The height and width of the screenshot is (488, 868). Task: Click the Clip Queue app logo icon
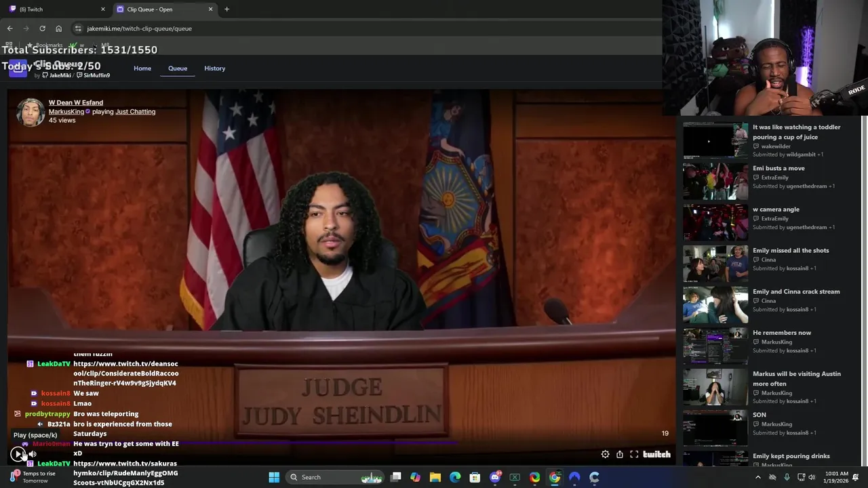pyautogui.click(x=18, y=68)
